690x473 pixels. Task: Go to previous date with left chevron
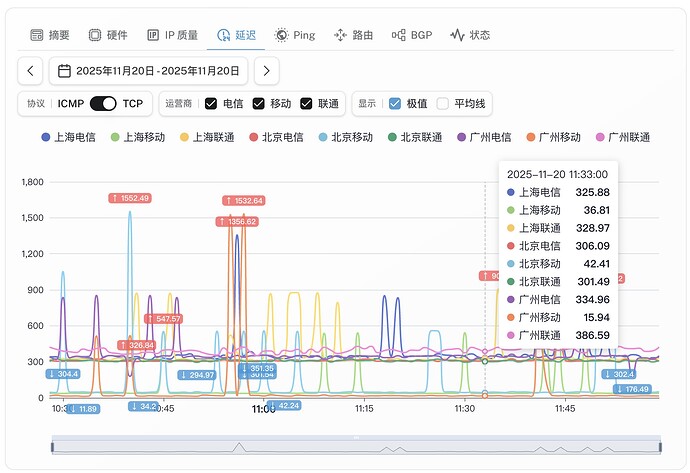pos(31,71)
